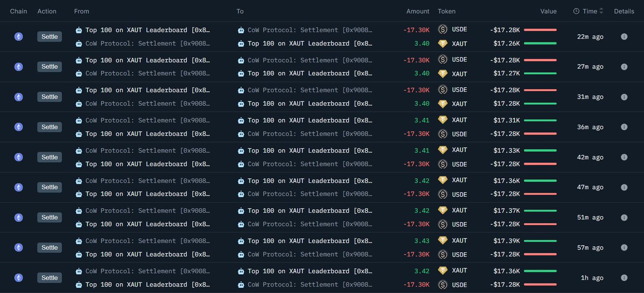Click the $17.26K value

coord(506,43)
